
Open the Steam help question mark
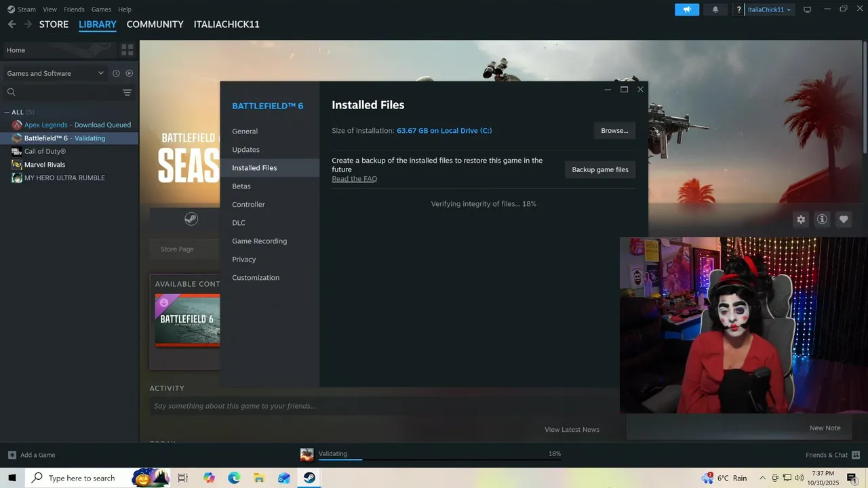tap(738, 9)
